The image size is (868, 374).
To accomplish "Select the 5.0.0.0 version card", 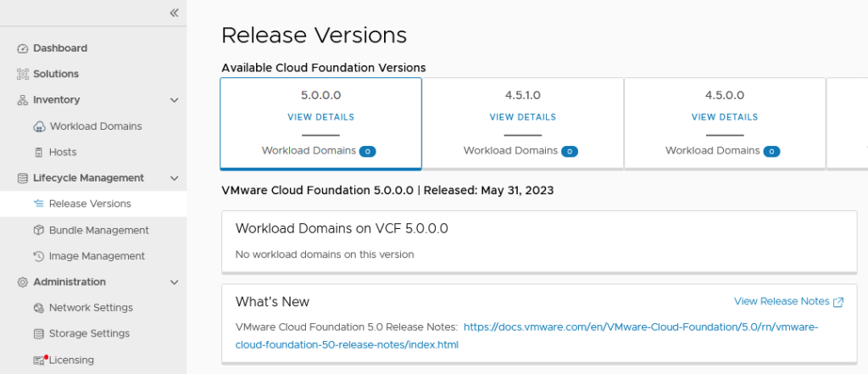I will pyautogui.click(x=320, y=96).
